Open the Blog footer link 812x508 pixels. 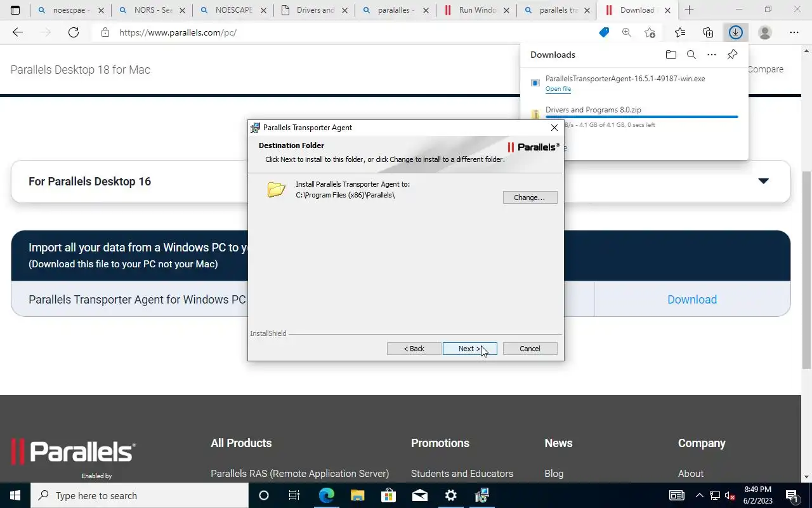coord(554,474)
